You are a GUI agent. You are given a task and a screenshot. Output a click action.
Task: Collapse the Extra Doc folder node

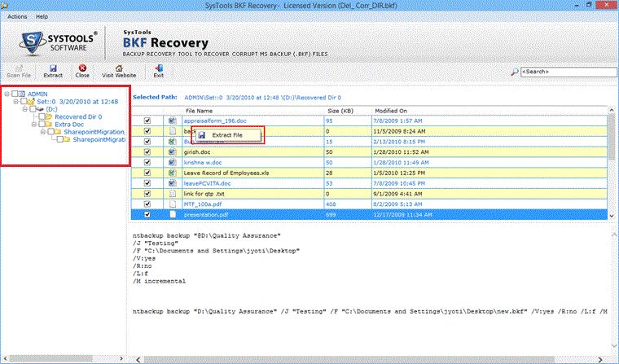click(x=34, y=125)
